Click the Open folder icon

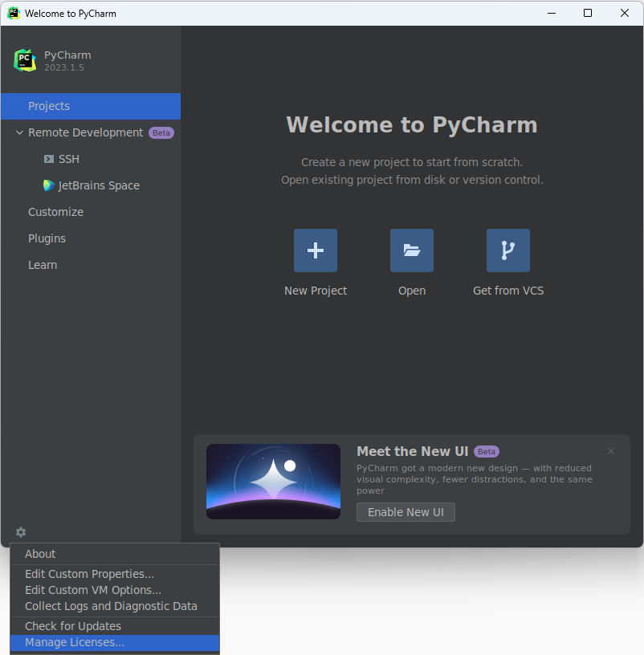click(412, 250)
